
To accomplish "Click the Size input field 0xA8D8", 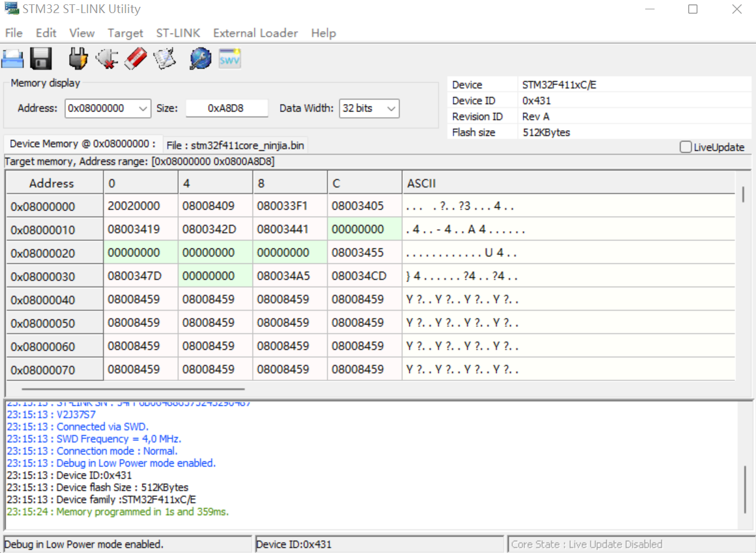I will click(x=226, y=108).
